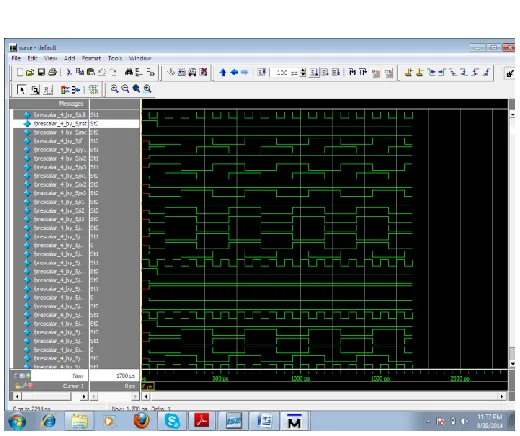
Task: Click the Save floppy disk icon
Action: tap(41, 72)
